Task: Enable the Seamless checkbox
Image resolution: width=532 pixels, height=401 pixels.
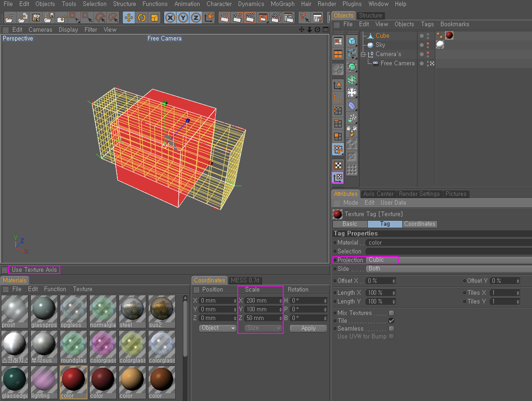Action: 391,329
